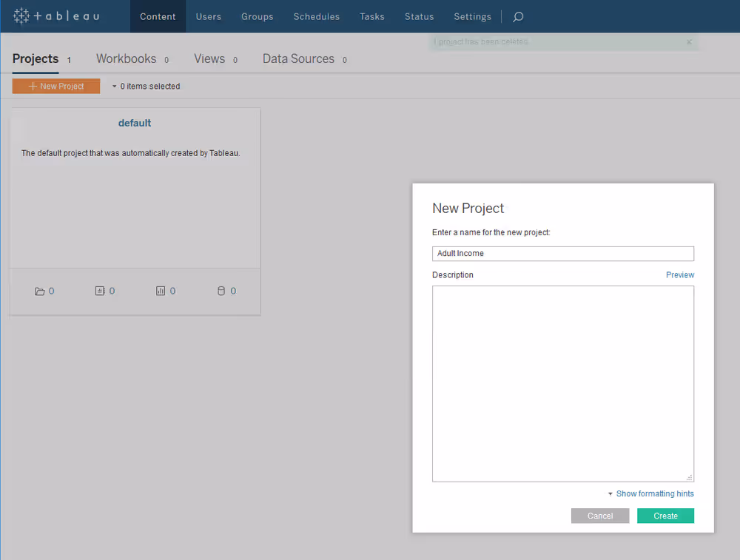Image resolution: width=740 pixels, height=560 pixels.
Task: Dismiss the project deleted notification
Action: coord(689,42)
